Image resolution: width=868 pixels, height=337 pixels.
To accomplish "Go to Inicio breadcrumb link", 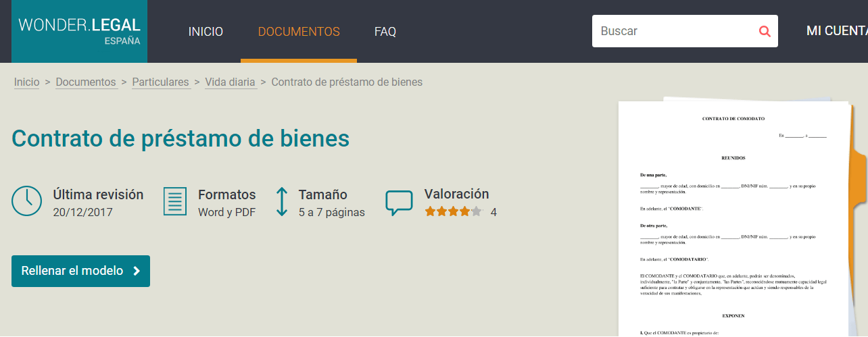I will pyautogui.click(x=27, y=82).
